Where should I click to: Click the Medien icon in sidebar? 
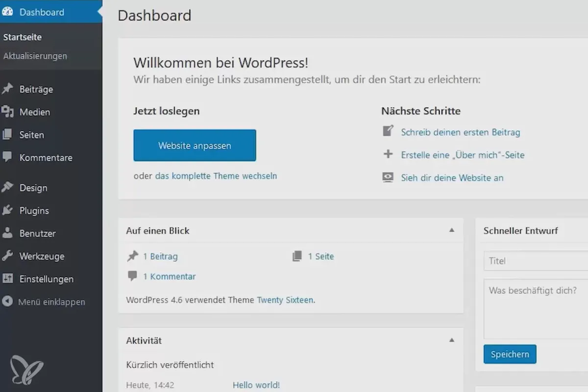pos(7,112)
